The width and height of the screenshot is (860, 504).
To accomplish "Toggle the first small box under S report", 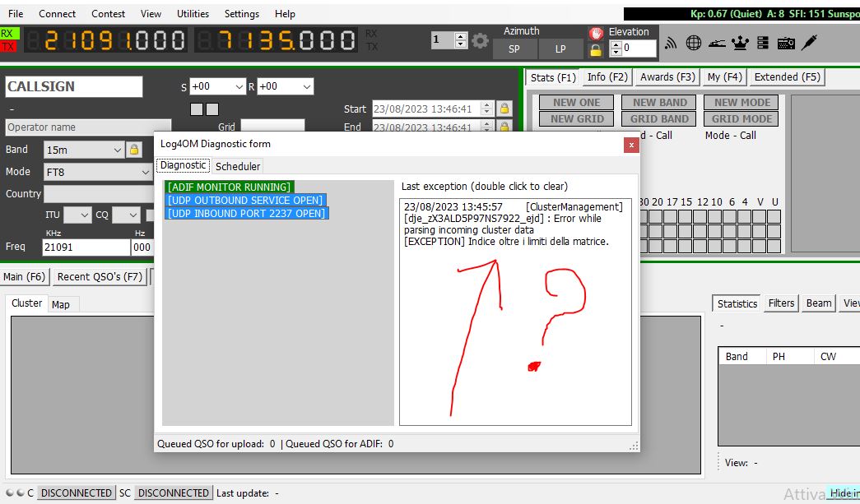I will (x=197, y=109).
